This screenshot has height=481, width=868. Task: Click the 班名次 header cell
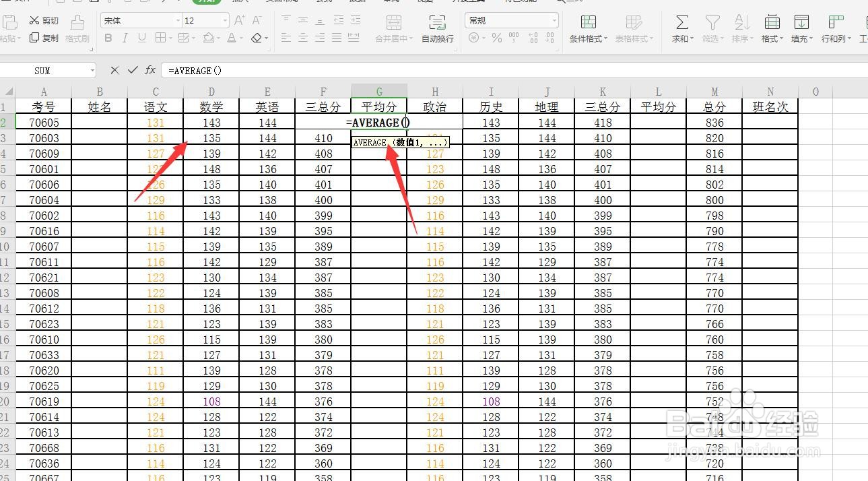(x=770, y=106)
